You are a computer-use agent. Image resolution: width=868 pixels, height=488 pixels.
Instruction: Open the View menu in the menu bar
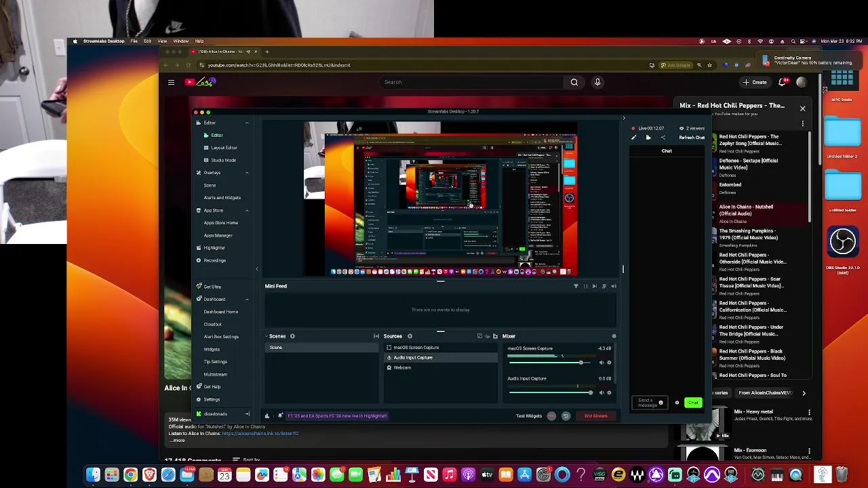pos(162,41)
